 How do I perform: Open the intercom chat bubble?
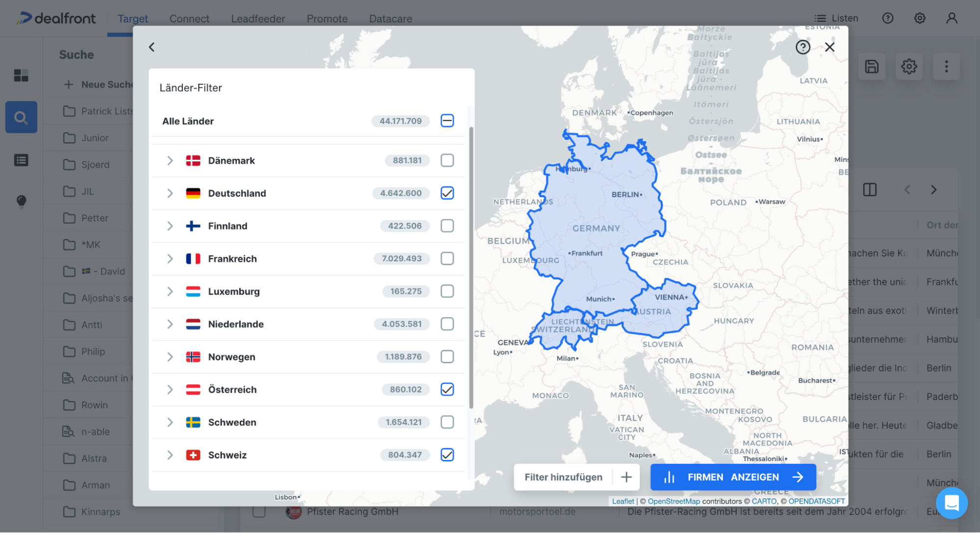click(952, 503)
